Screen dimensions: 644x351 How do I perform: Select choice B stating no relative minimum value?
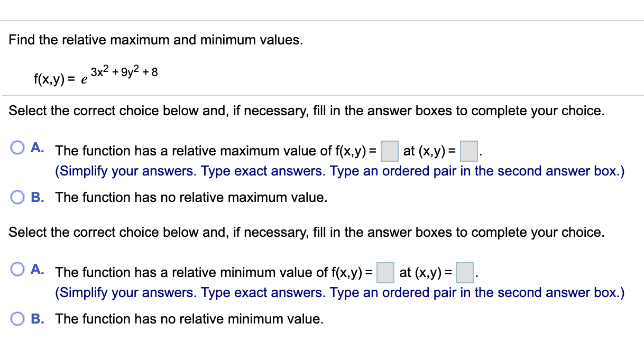point(17,318)
